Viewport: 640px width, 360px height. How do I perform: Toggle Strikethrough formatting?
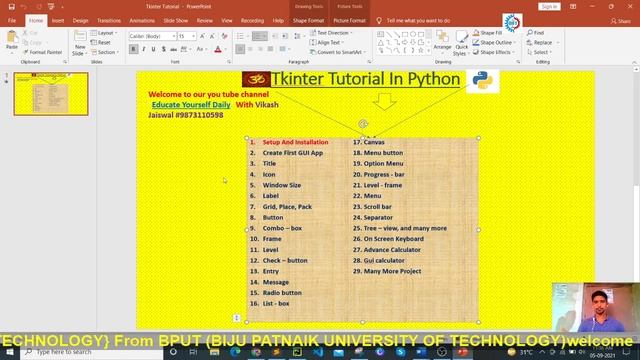point(173,49)
